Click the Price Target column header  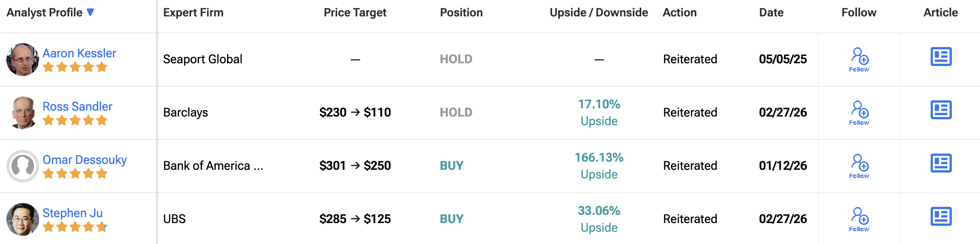tap(355, 13)
